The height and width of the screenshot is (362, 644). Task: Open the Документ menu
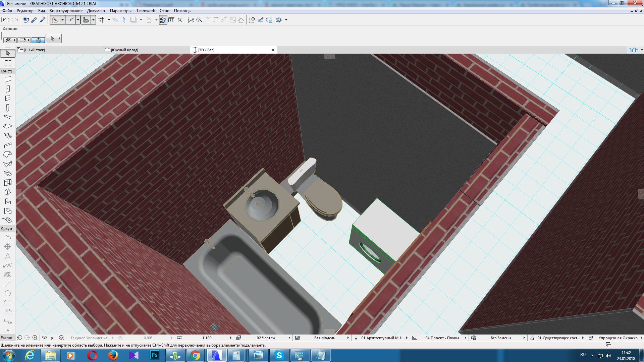click(96, 11)
